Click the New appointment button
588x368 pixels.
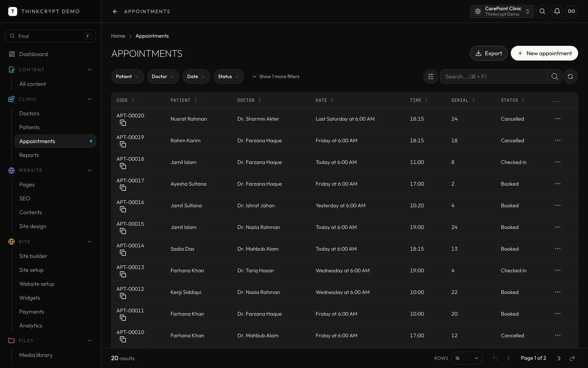point(544,53)
